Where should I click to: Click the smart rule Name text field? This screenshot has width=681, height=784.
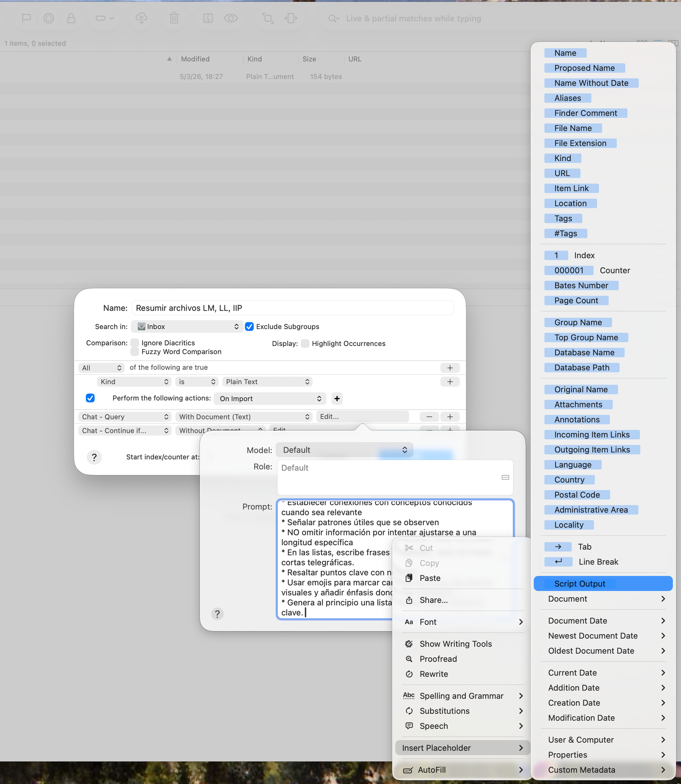tap(292, 308)
